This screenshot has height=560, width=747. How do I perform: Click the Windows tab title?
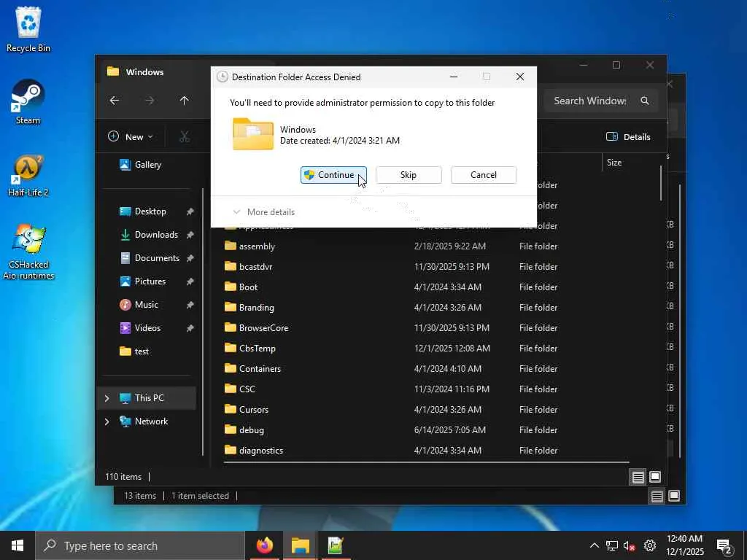click(145, 72)
